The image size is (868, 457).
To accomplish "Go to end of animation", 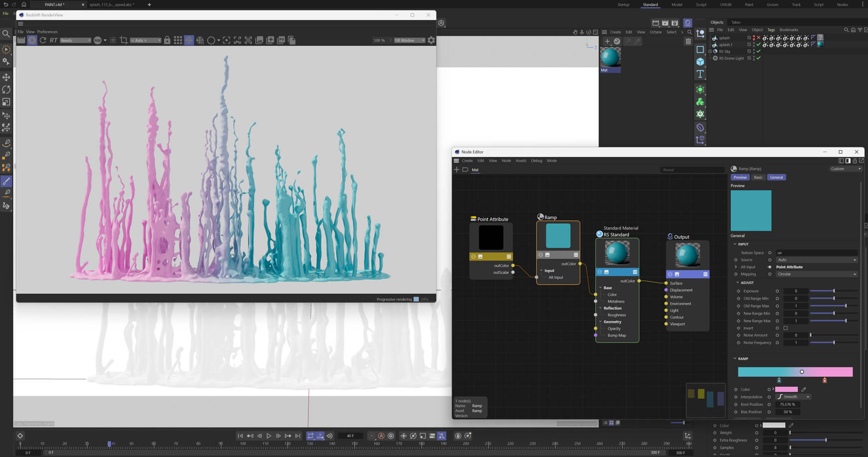I will [x=298, y=436].
